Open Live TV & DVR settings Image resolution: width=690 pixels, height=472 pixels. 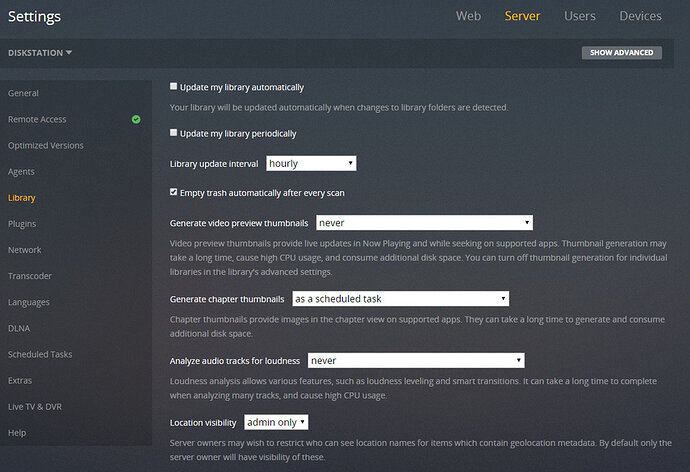point(35,406)
